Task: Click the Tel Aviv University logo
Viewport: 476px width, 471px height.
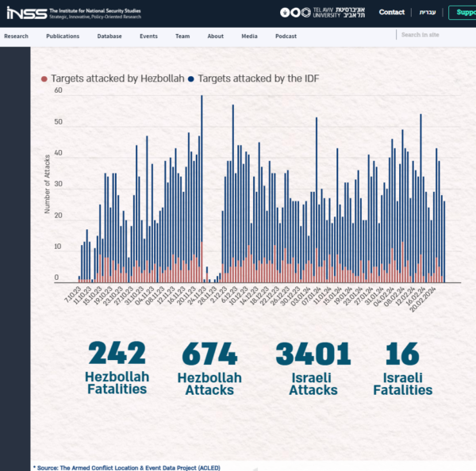Action: pyautogui.click(x=322, y=13)
